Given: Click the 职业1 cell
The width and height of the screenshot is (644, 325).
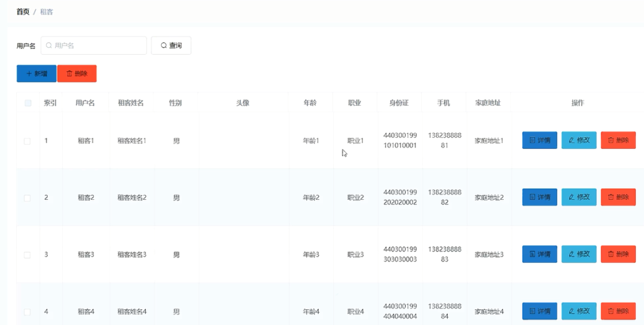Looking at the screenshot, I should tap(356, 141).
